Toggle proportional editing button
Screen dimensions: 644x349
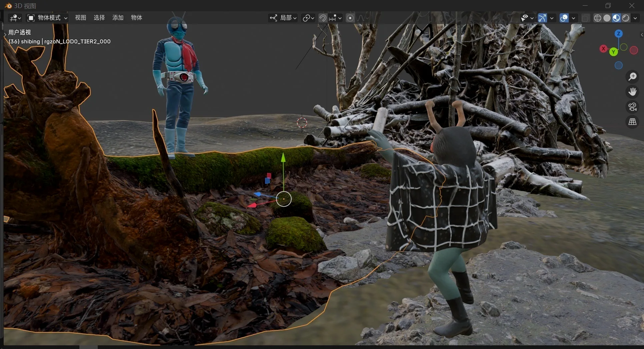(350, 18)
